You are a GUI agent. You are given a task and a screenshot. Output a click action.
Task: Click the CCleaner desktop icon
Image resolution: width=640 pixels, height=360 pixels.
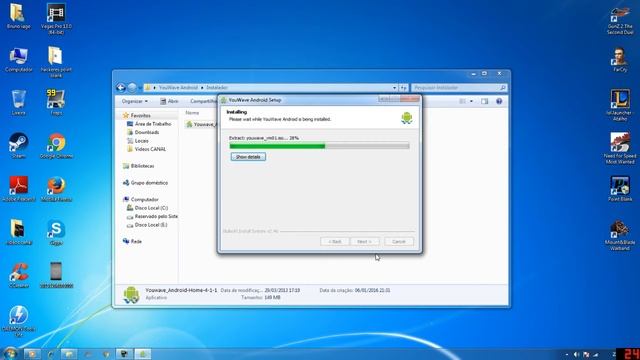(x=18, y=276)
